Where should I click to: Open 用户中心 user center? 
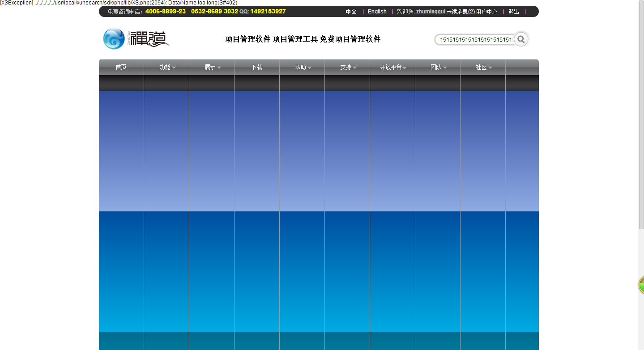point(486,12)
